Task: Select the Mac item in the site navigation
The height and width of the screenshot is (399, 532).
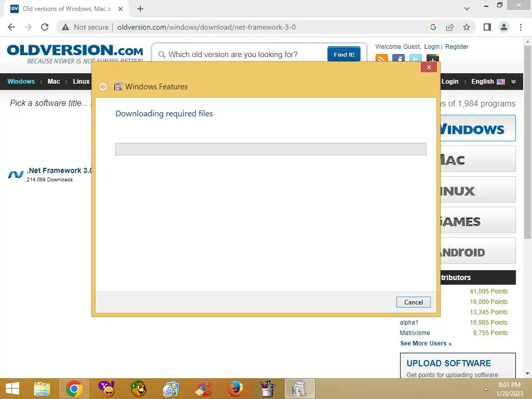Action: click(x=54, y=82)
